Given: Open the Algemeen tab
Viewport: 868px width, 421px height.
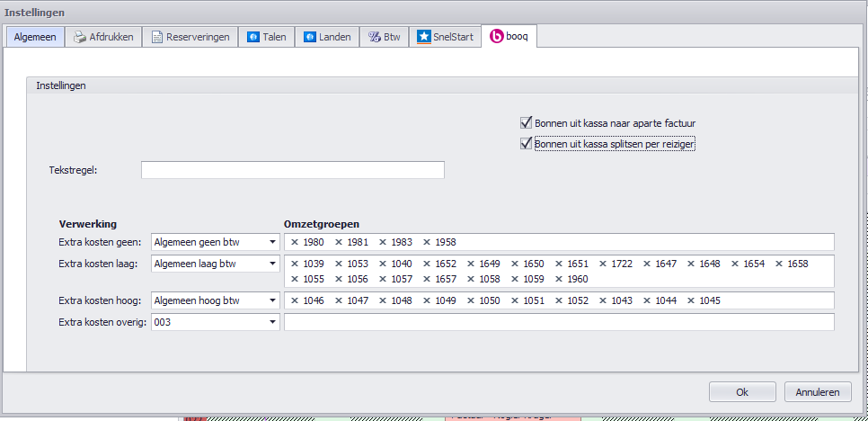Looking at the screenshot, I should pyautogui.click(x=35, y=38).
